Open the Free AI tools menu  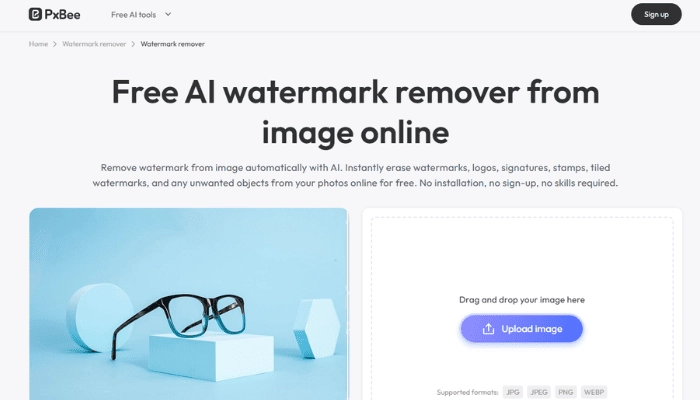point(133,15)
